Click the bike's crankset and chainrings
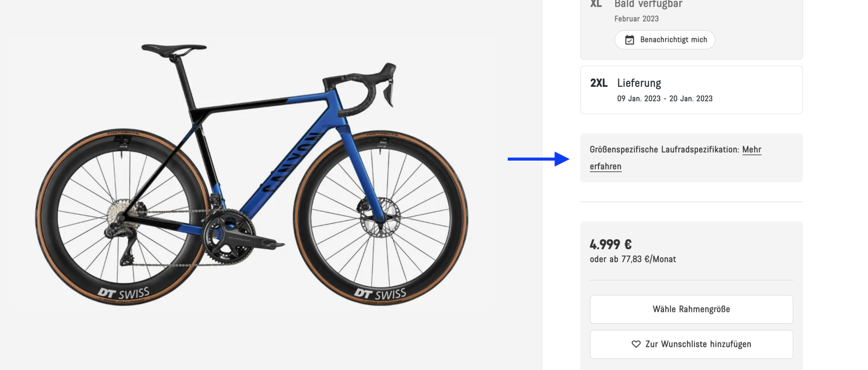This screenshot has height=370, width=868. [x=228, y=236]
